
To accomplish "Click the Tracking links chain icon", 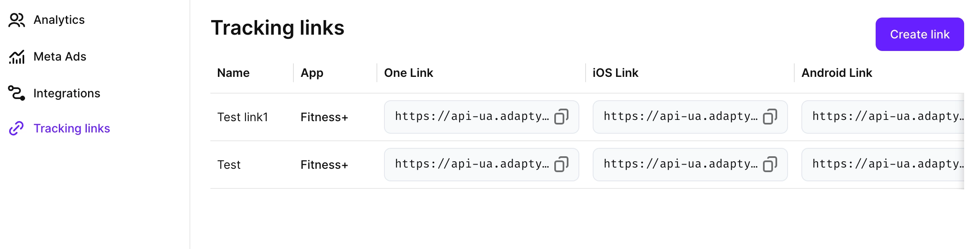I will [16, 128].
